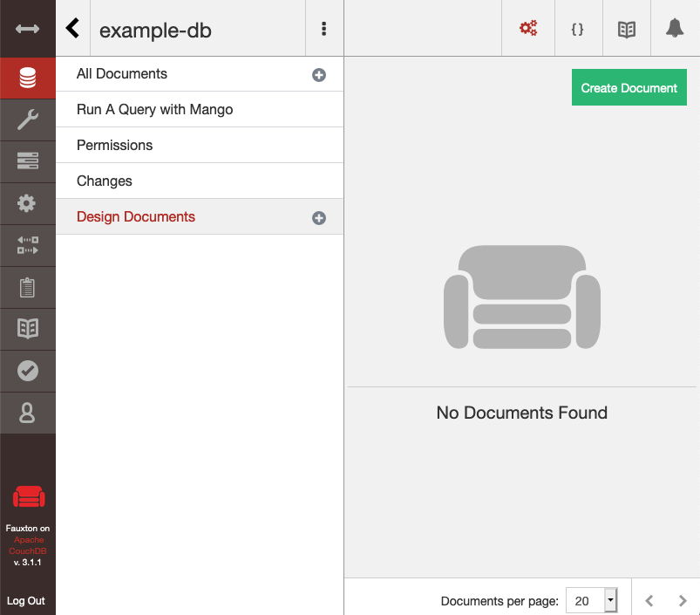Expand the plus menu beside Design Documents

[319, 218]
